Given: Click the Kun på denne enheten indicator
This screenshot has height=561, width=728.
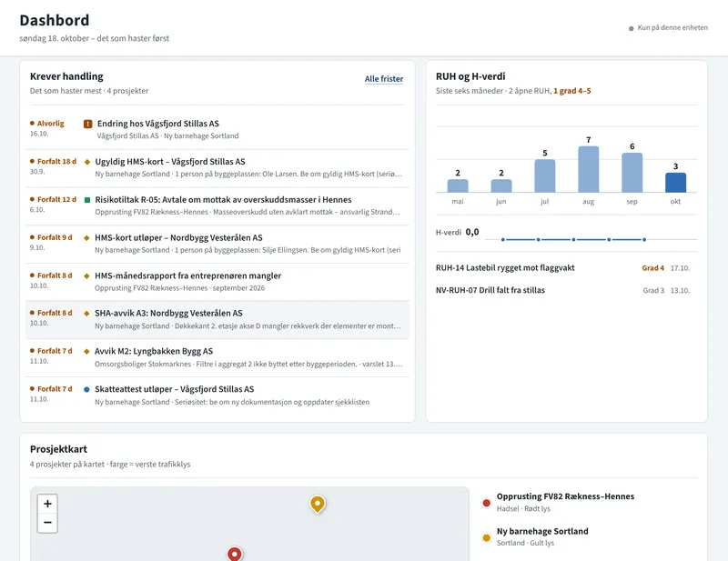Looking at the screenshot, I should [x=668, y=28].
